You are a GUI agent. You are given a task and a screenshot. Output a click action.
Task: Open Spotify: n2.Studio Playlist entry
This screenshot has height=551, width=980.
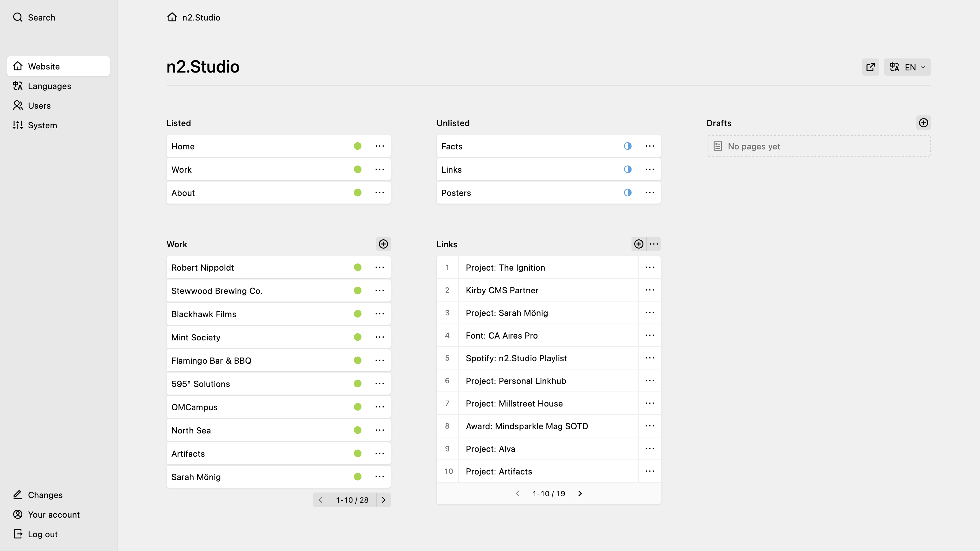516,358
